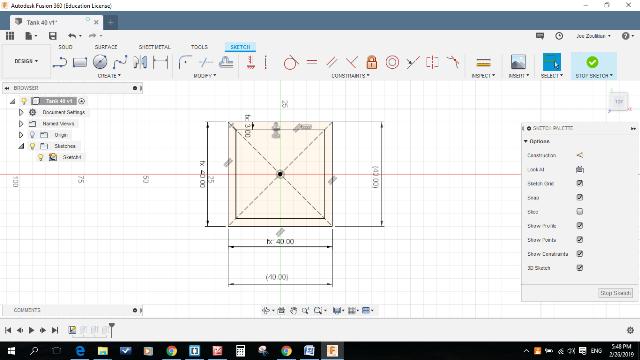
Task: Toggle the Show Constraints checkbox
Action: coord(580,254)
